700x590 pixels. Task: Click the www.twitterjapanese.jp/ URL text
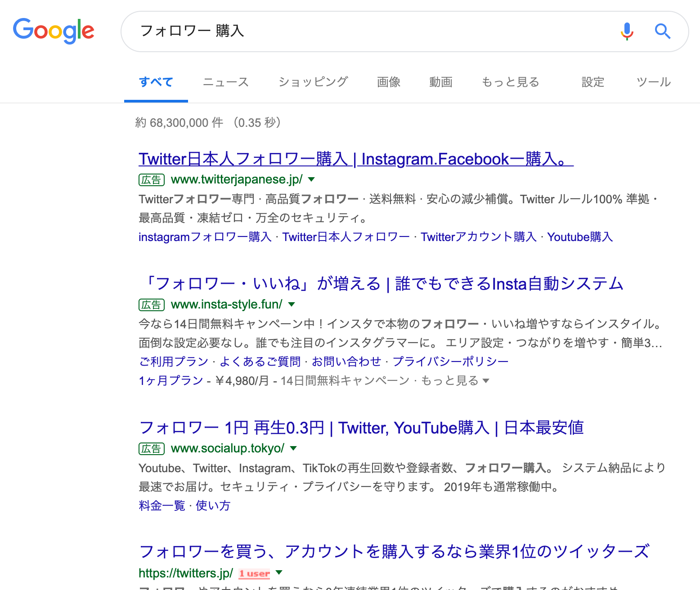[x=237, y=179]
